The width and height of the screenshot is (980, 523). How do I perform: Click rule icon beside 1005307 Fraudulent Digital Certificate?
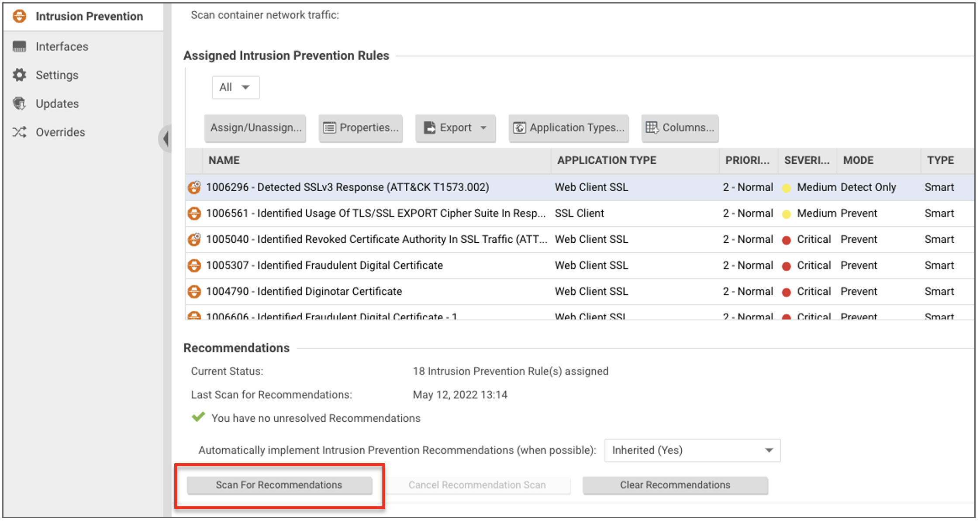194,265
